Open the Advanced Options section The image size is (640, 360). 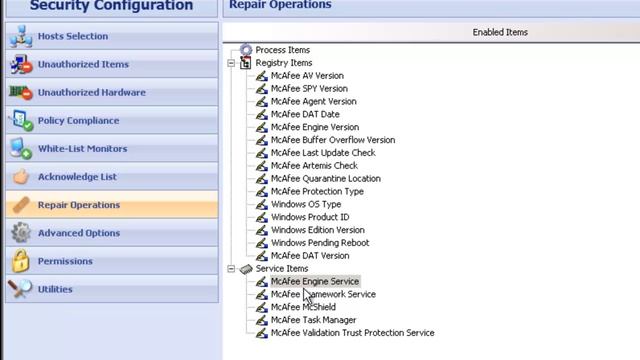tap(112, 233)
